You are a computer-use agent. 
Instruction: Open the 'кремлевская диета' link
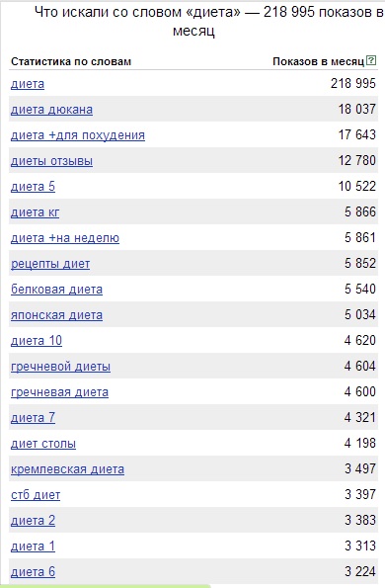[67, 469]
